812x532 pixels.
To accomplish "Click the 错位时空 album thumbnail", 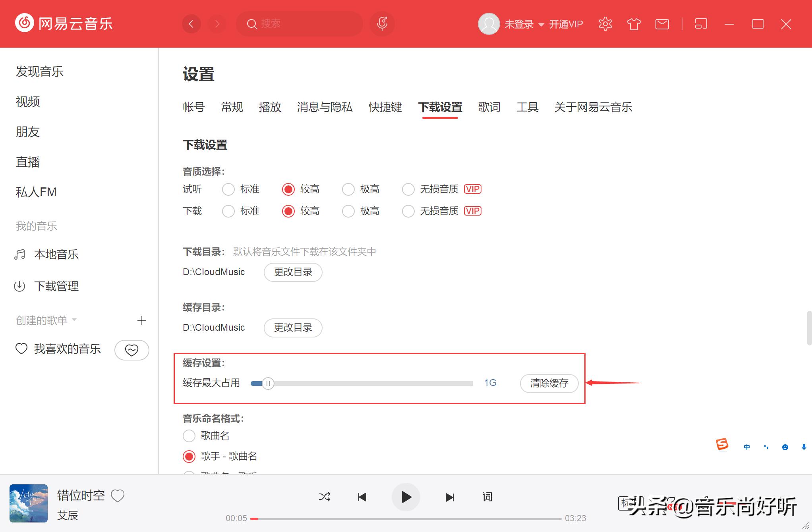I will [x=28, y=503].
